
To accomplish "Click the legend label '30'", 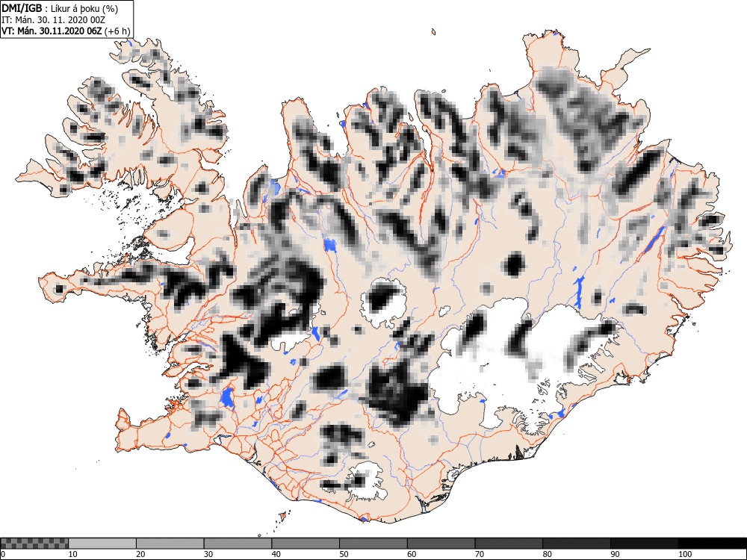I will (x=208, y=554).
